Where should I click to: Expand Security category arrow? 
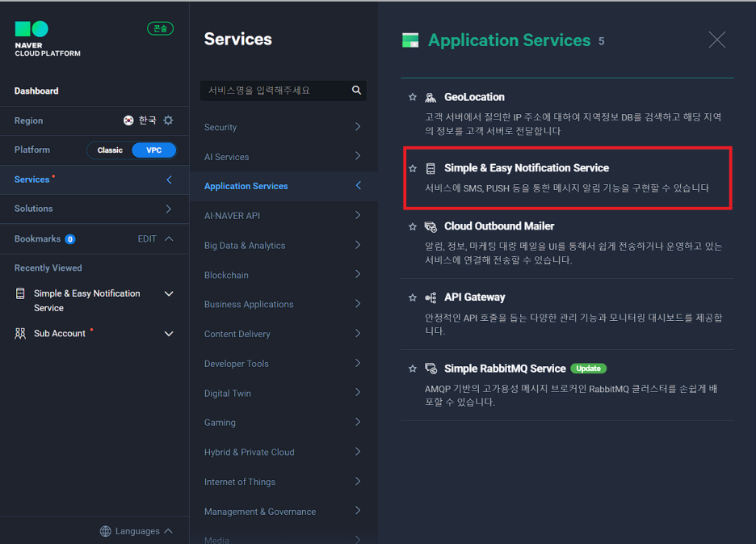(358, 126)
